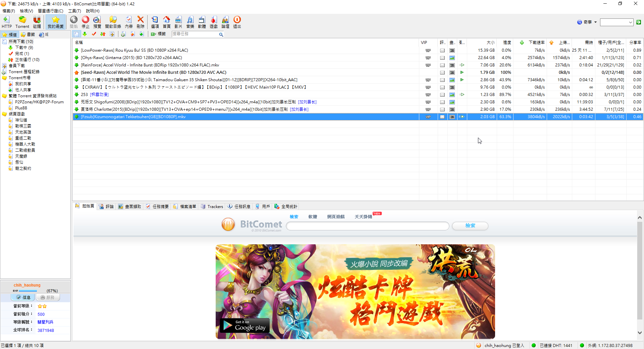The width and height of the screenshot is (644, 349).
Task: Click the 搜尋任務 search field
Action: 195,34
